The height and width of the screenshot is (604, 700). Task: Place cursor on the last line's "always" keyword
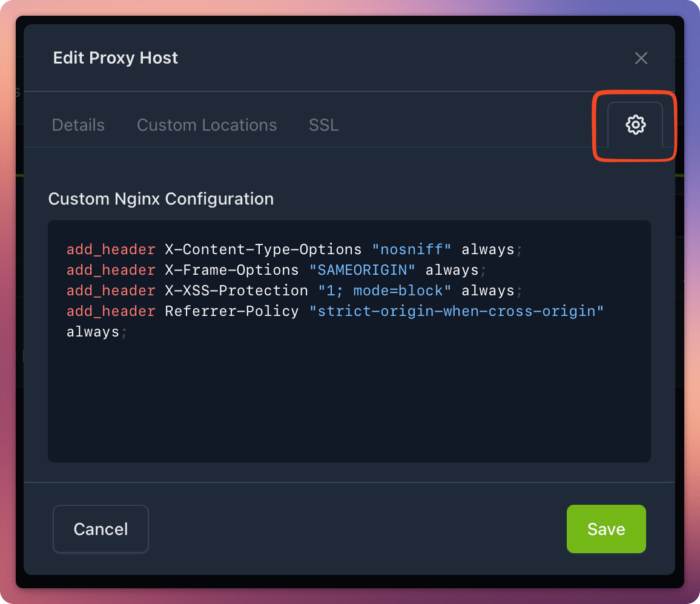point(93,332)
